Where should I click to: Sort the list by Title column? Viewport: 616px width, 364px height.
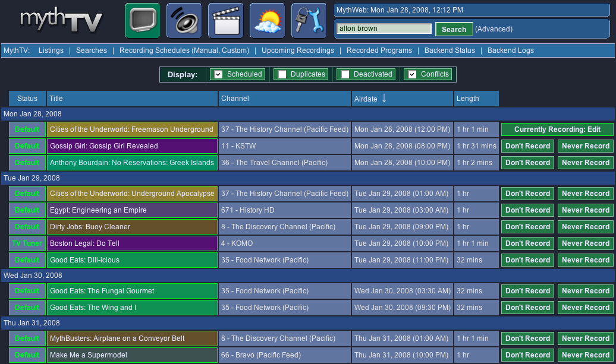(56, 99)
